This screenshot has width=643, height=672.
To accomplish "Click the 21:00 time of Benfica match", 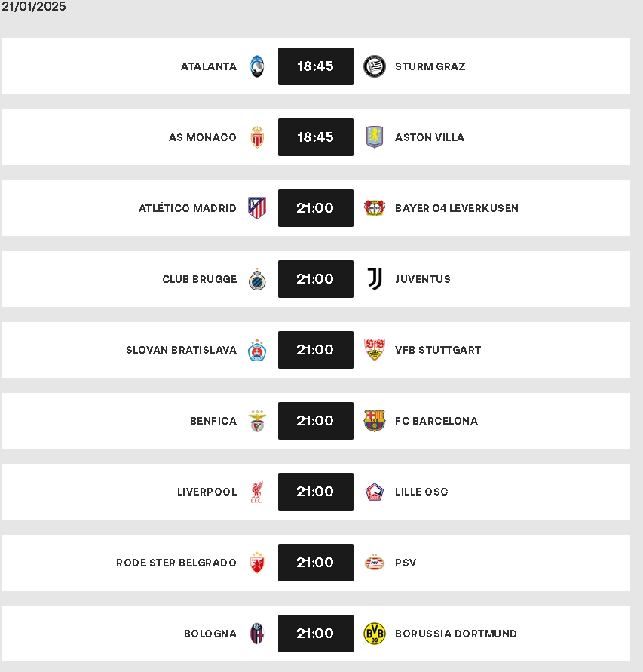I will tap(316, 421).
